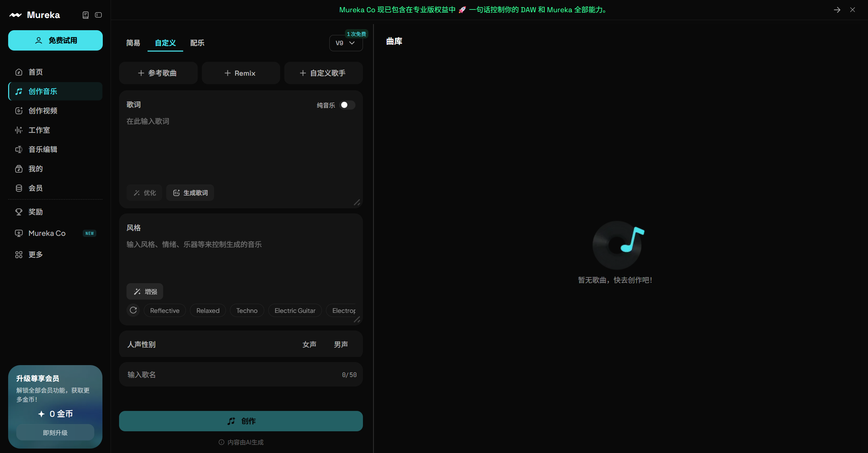868x453 pixels.
Task: Select 女声 vocal gender
Action: 309,344
